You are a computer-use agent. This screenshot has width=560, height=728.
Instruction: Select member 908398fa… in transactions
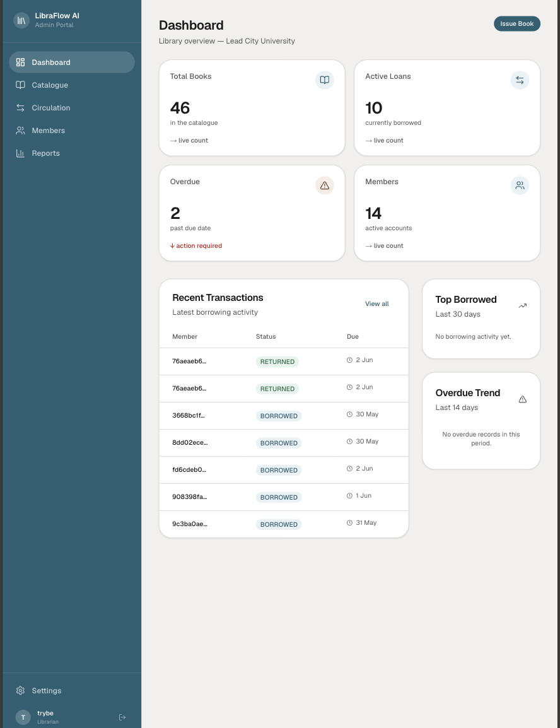click(190, 496)
